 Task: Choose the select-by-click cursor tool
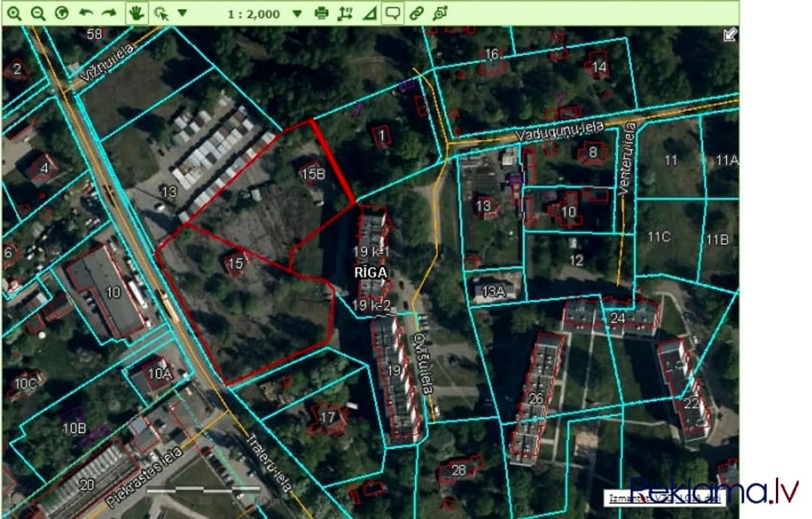point(161,13)
